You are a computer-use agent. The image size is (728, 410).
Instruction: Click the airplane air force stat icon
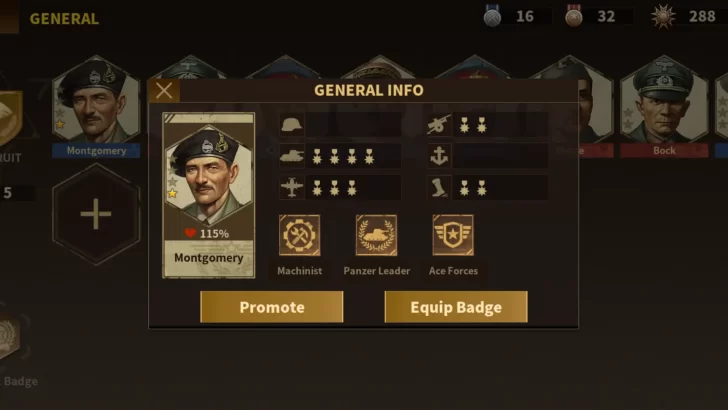pos(292,188)
